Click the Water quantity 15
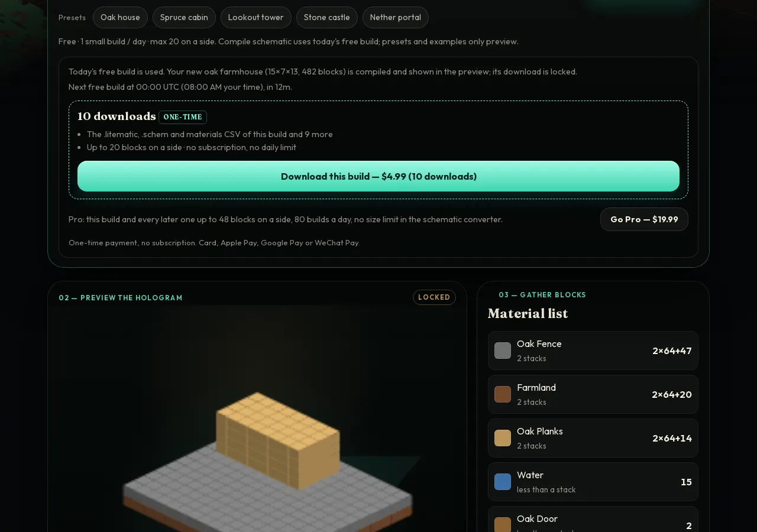 pyautogui.click(x=686, y=482)
